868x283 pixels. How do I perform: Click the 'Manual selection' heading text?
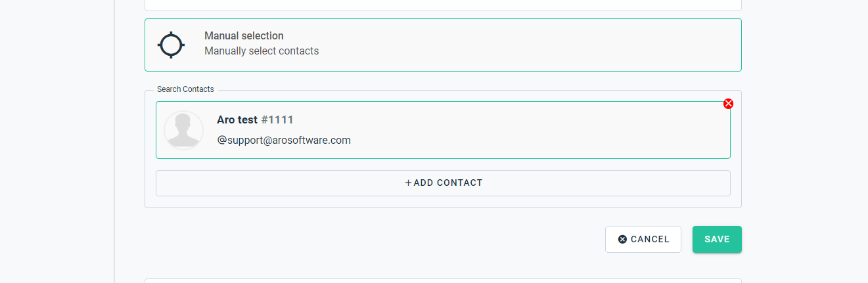pyautogui.click(x=244, y=36)
